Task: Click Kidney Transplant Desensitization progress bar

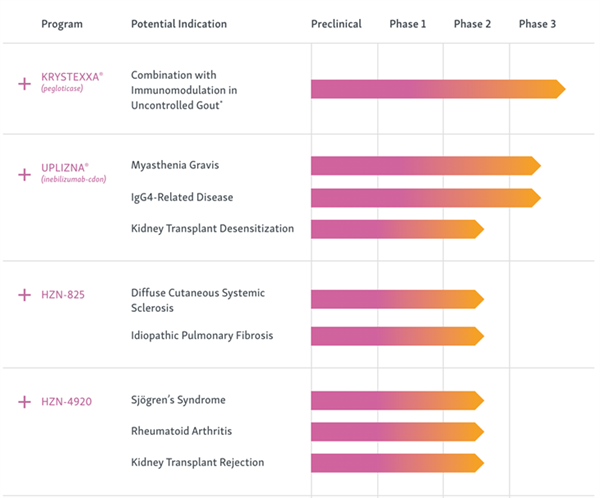Action: point(398,229)
